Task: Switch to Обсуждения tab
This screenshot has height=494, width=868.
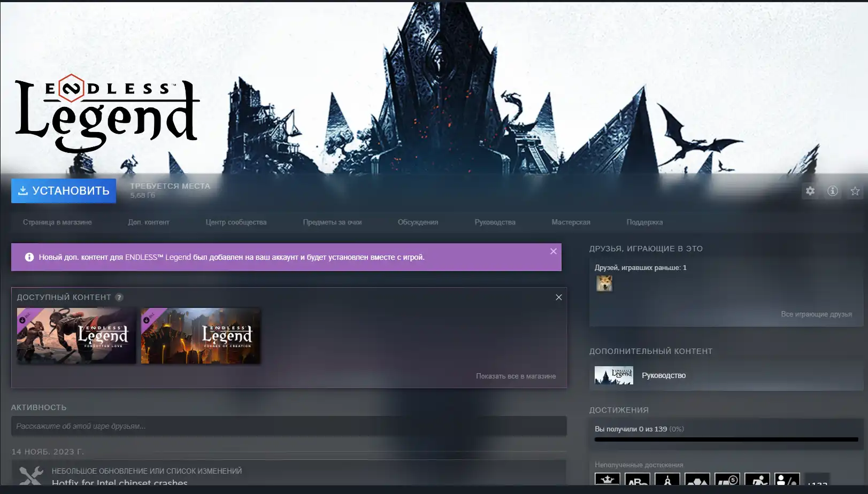Action: pyautogui.click(x=418, y=222)
